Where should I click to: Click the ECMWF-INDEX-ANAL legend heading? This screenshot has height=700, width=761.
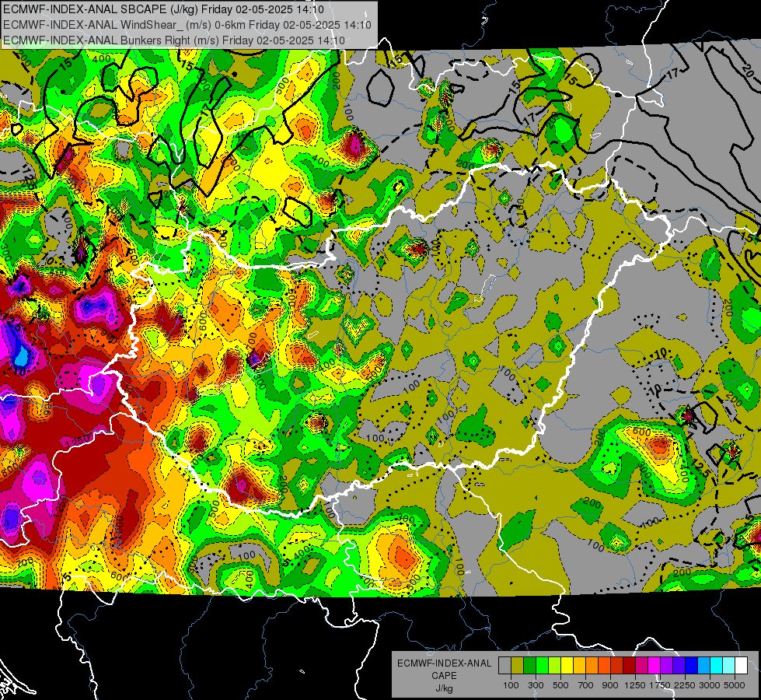444,663
